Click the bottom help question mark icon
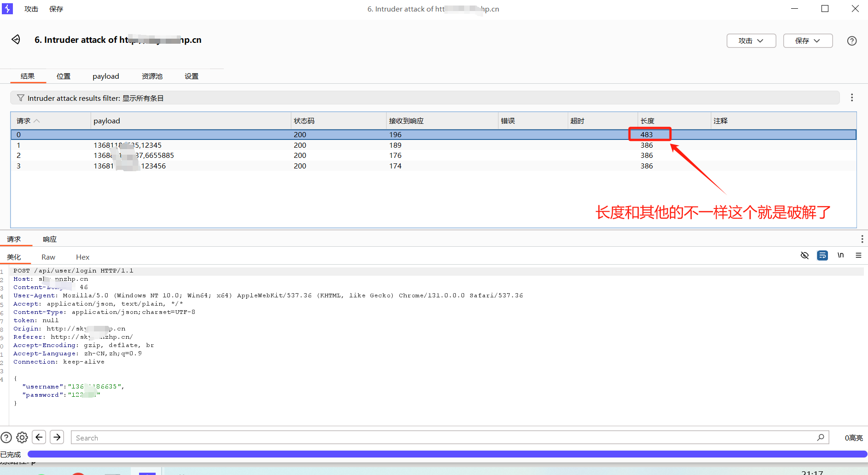 (x=6, y=437)
